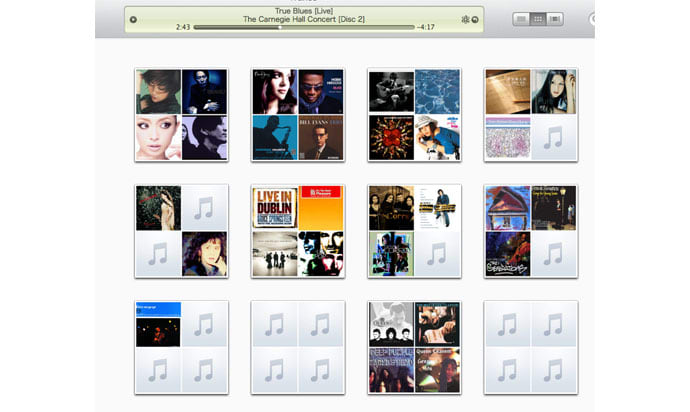Viewport: 690px width, 412px height.
Task: Open the tile containing the Deep Purple cover
Action: click(415, 347)
